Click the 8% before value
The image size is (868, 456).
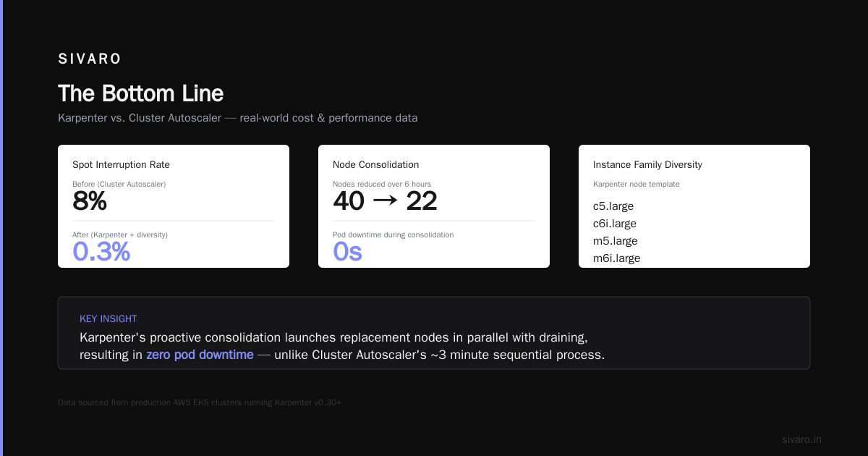(90, 202)
